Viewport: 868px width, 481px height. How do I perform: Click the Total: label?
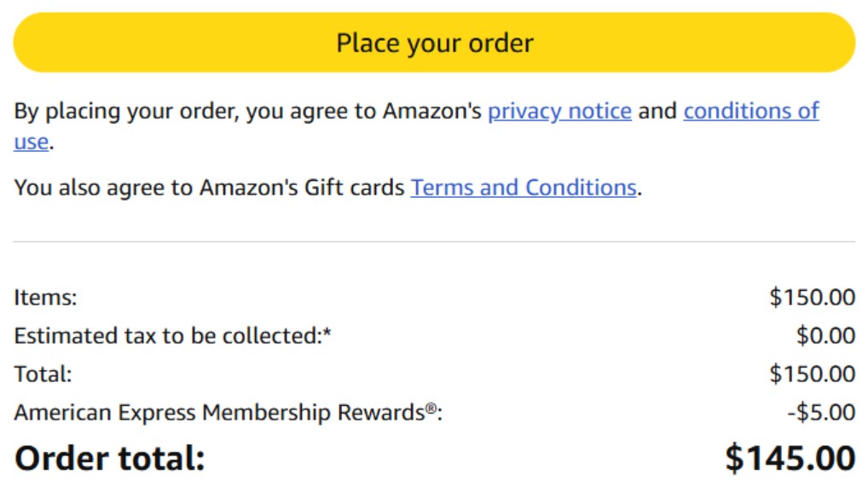43,374
